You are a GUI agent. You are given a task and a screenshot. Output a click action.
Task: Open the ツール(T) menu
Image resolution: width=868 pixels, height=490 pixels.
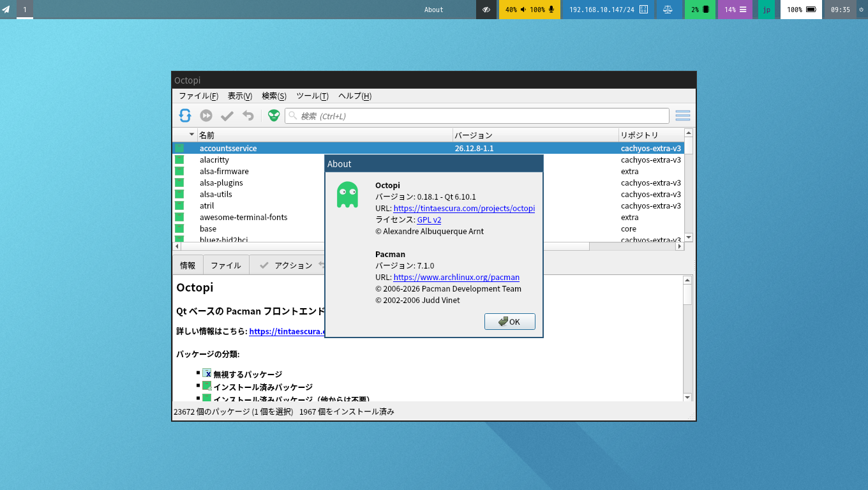(x=312, y=96)
